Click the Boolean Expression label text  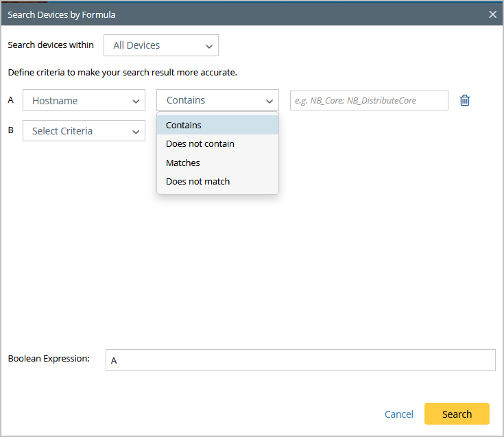[49, 359]
